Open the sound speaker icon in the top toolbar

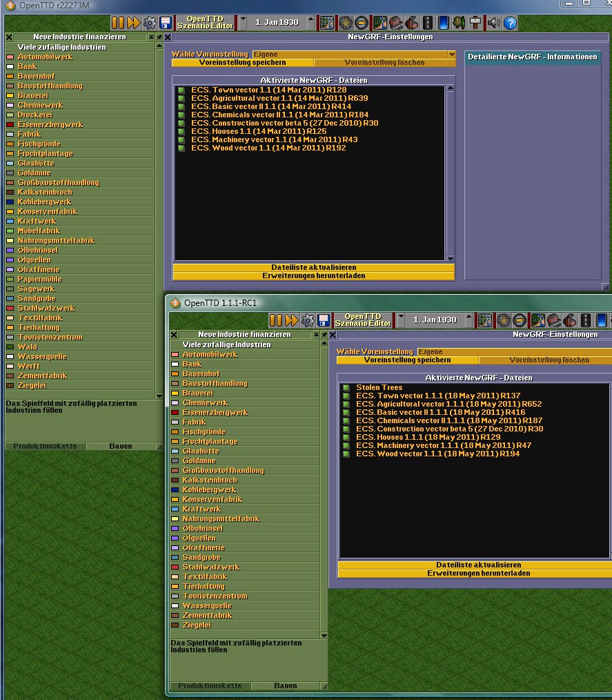(x=493, y=23)
